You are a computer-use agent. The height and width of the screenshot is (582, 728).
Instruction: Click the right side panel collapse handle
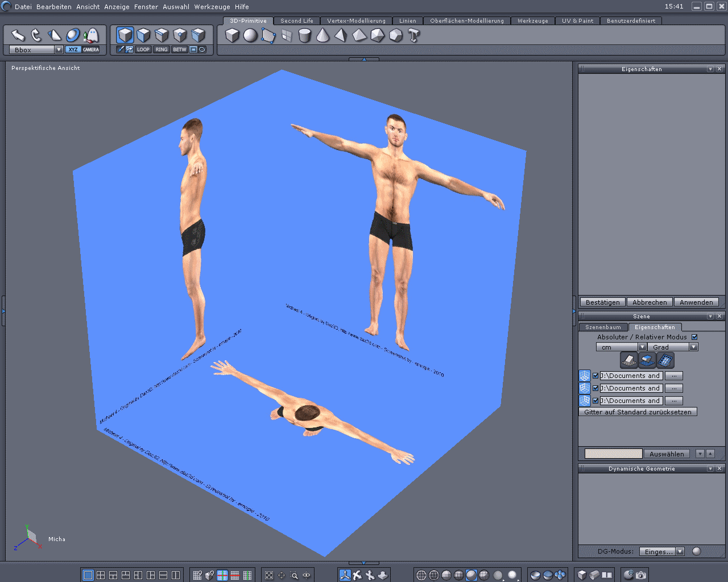(574, 311)
